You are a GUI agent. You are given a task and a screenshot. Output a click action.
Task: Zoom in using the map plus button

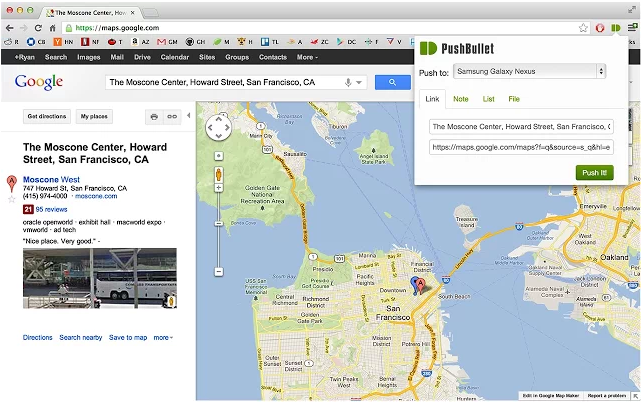(219, 188)
